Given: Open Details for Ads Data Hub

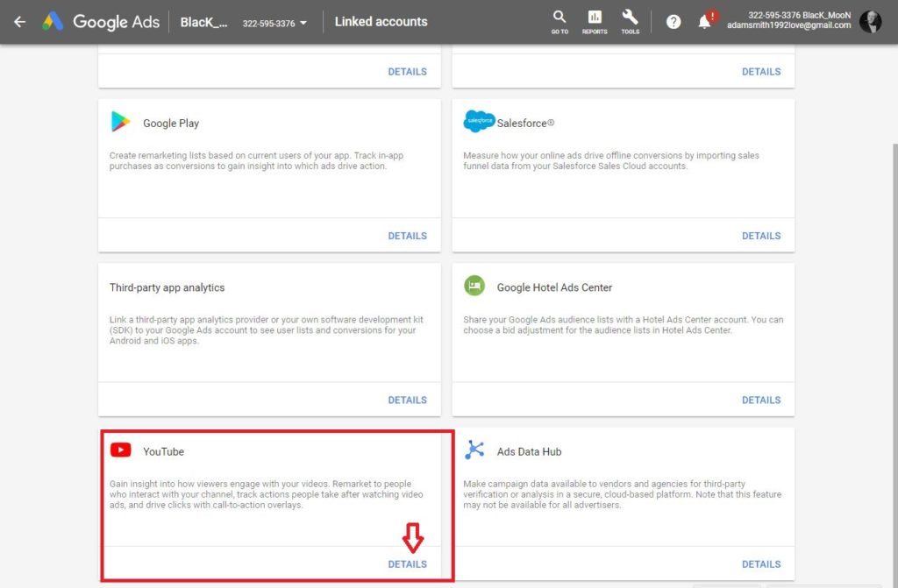Looking at the screenshot, I should (x=761, y=564).
